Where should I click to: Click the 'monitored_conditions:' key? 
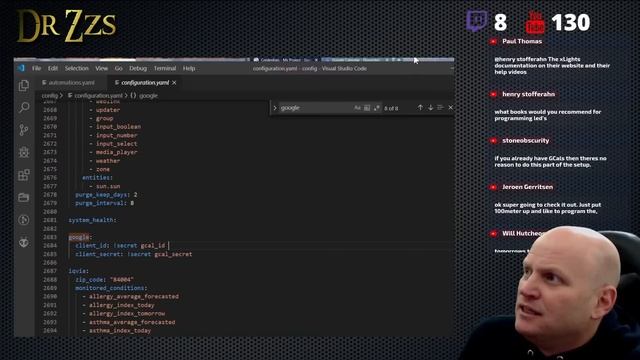point(111,288)
